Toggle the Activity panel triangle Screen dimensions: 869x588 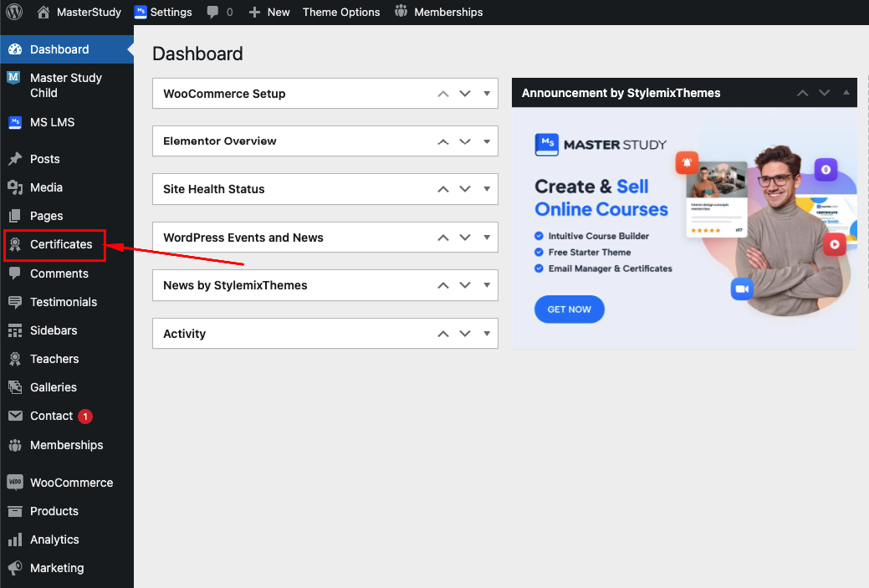click(487, 334)
